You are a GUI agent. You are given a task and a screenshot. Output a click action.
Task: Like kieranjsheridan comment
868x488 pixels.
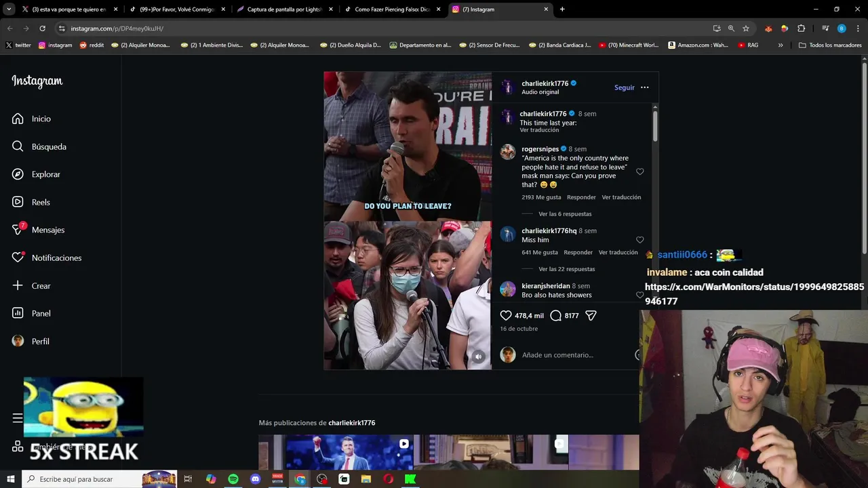tap(639, 295)
